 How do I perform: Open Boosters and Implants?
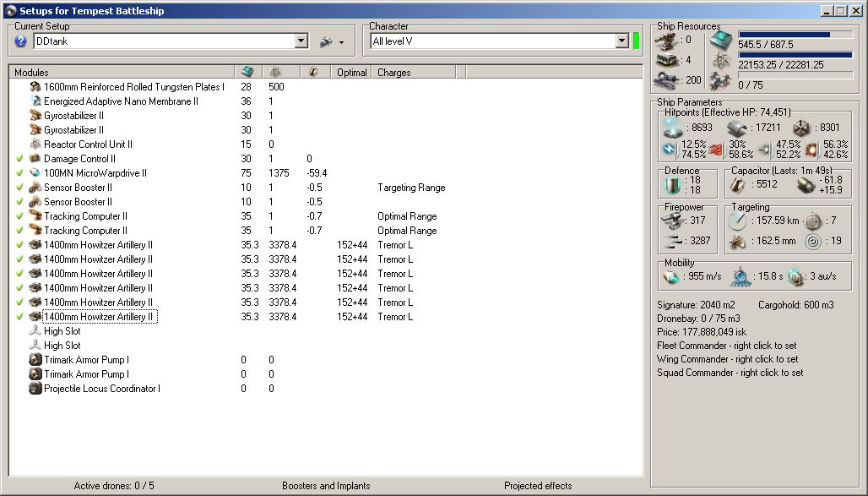(x=326, y=486)
